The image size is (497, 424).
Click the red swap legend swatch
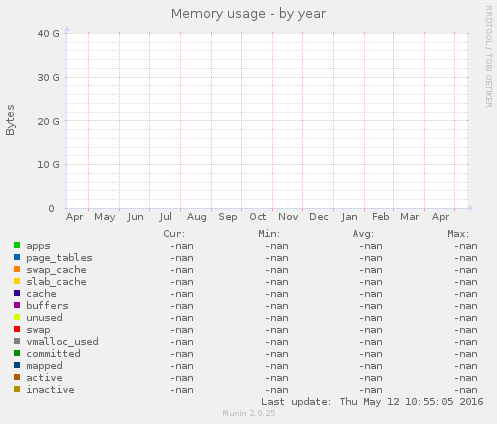point(17,329)
